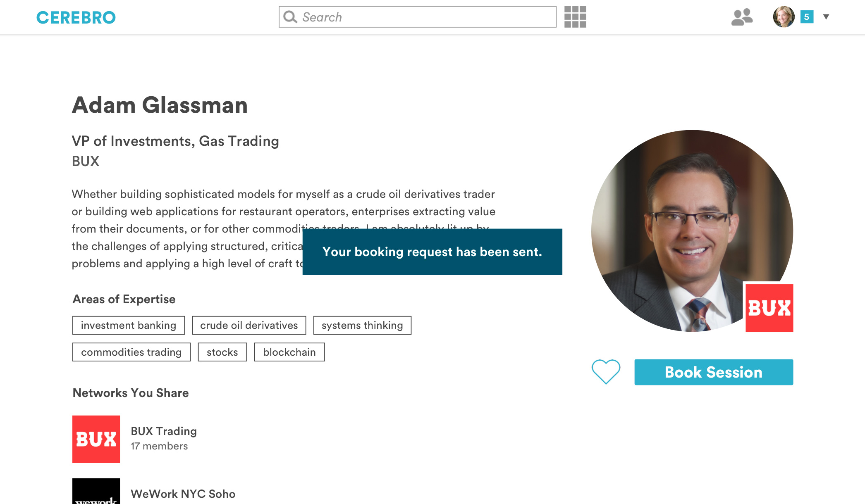Toggle the favorite heart icon

(x=606, y=372)
